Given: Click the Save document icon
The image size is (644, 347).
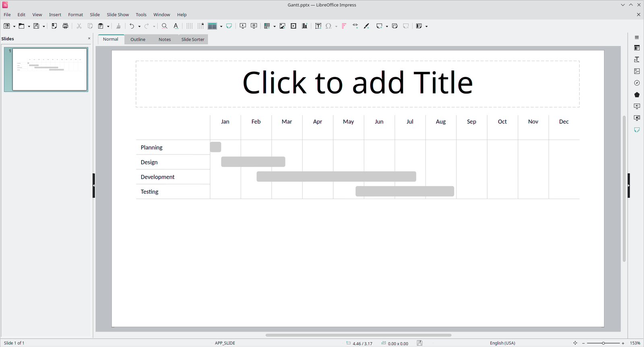Looking at the screenshot, I should [36, 26].
